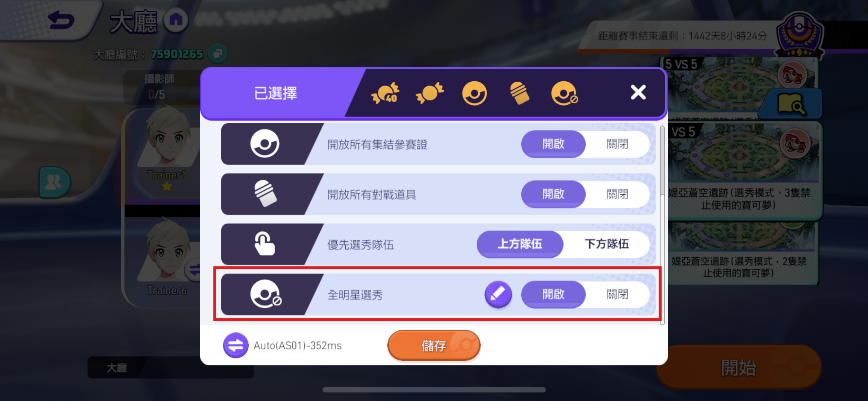Viewport: 868px width, 401px height.
Task: Open the Auto(AS01) server switch selector
Action: click(x=236, y=345)
